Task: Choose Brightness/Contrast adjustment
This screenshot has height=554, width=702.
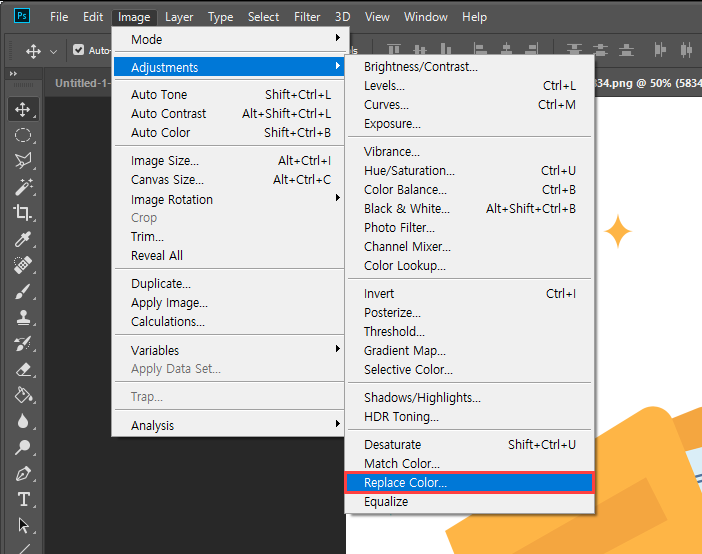Action: pyautogui.click(x=469, y=67)
